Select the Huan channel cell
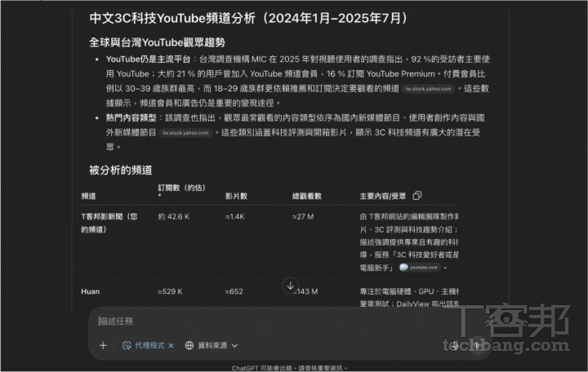The height and width of the screenshot is (372, 588). point(91,291)
